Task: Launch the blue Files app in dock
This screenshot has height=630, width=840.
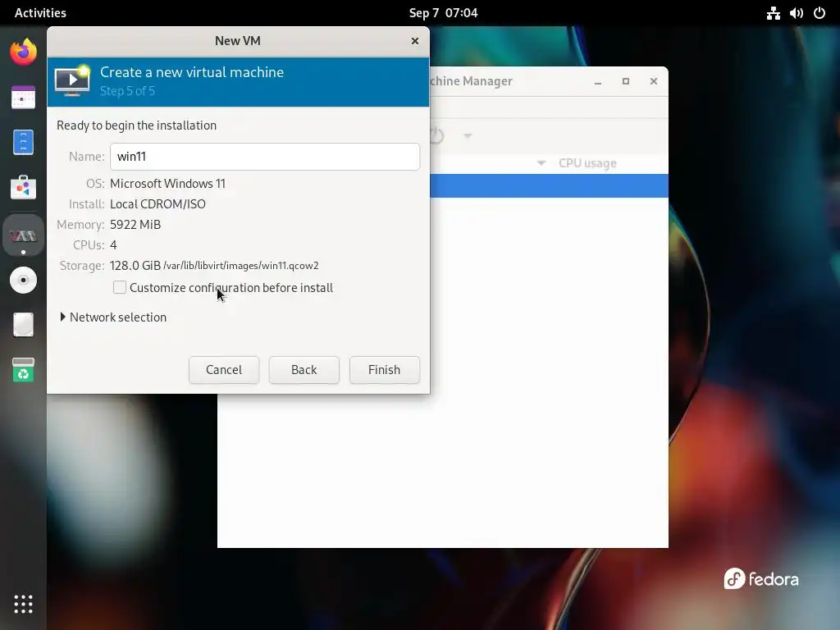Action: (x=23, y=142)
